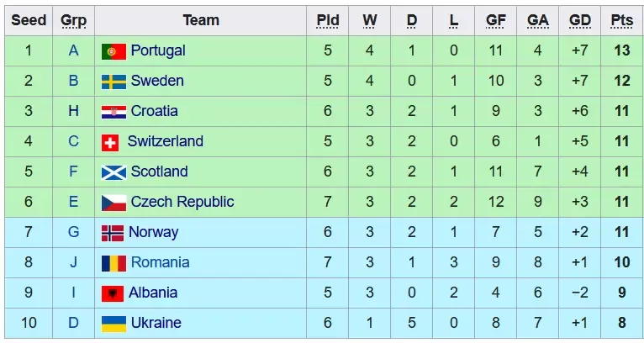
Task: Click the GD column header
Action: tap(579, 20)
